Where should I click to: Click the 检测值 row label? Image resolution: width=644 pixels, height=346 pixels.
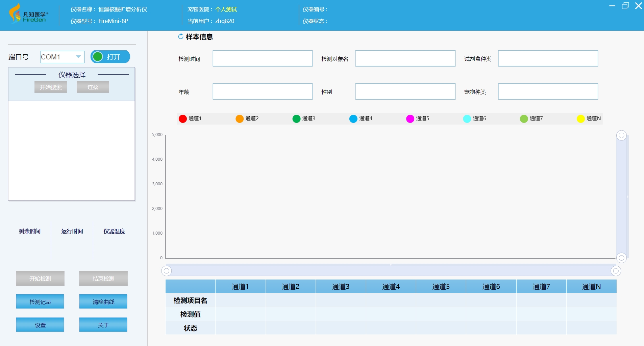click(190, 314)
